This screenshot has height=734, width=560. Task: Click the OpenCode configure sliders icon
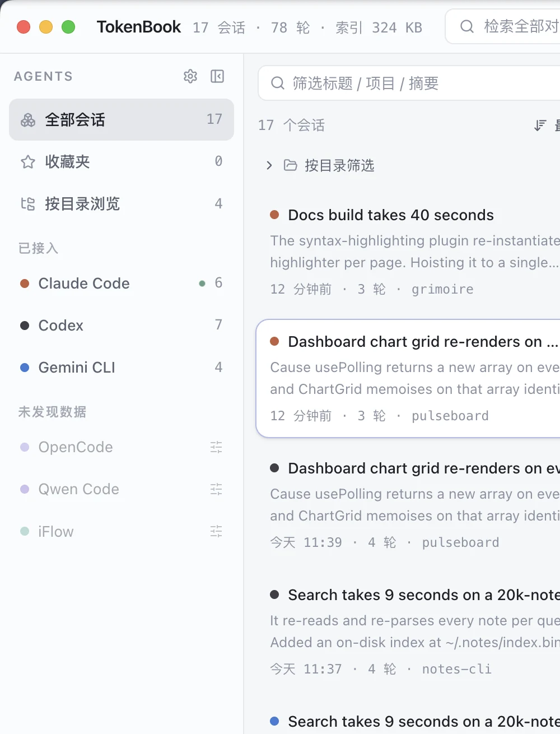pyautogui.click(x=216, y=447)
